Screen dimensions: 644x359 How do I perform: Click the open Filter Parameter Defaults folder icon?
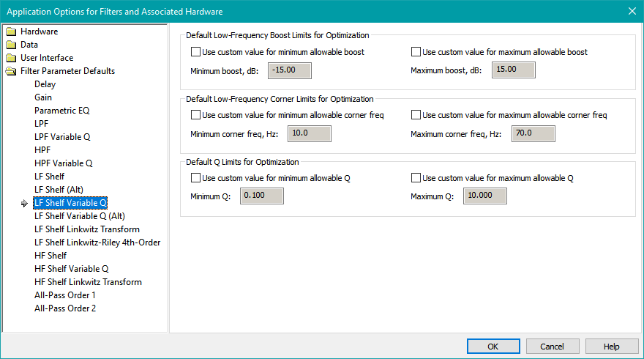click(11, 71)
